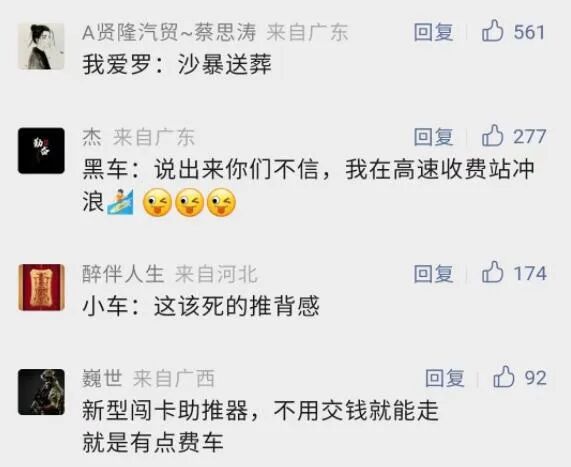Reply to 巍世's 闯卡助推器 comment
The height and width of the screenshot is (467, 571).
tap(445, 378)
